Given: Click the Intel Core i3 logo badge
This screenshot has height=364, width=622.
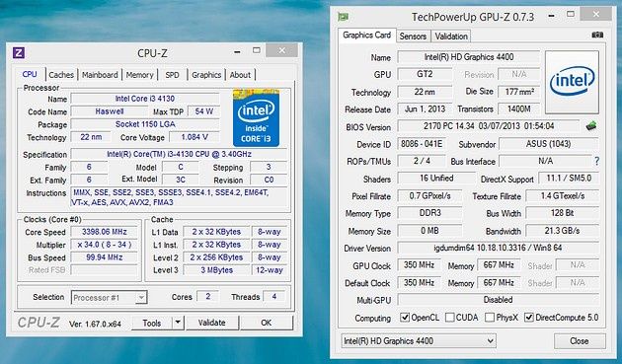Looking at the screenshot, I should pyautogui.click(x=257, y=118).
